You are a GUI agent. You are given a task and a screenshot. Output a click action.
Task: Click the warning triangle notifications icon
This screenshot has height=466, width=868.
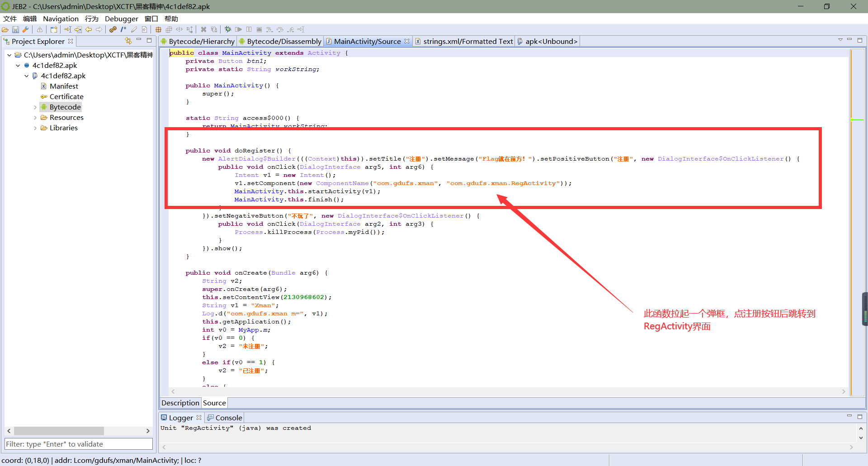(x=40, y=29)
